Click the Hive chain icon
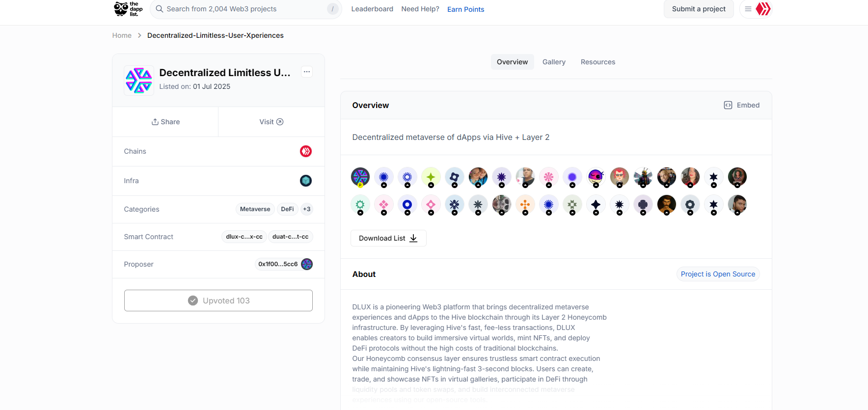The width and height of the screenshot is (868, 410). pos(306,151)
